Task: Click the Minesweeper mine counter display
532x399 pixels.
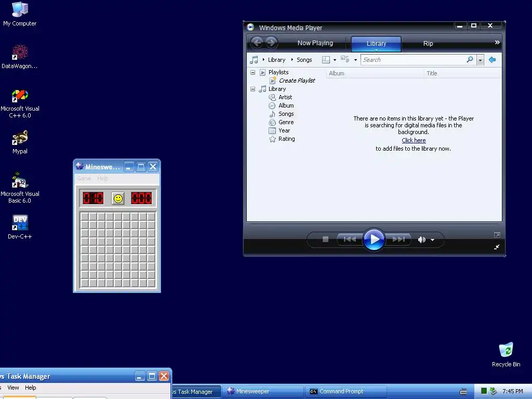Action: tap(94, 198)
